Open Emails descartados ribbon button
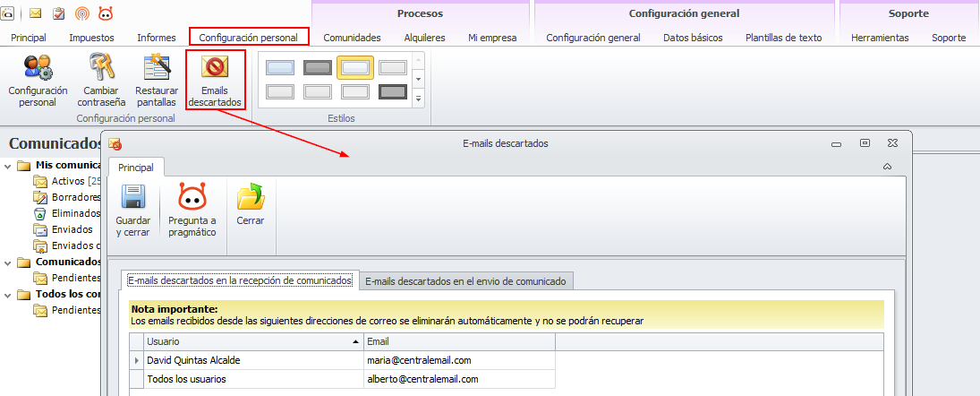Image resolution: width=980 pixels, height=396 pixels. [215, 82]
